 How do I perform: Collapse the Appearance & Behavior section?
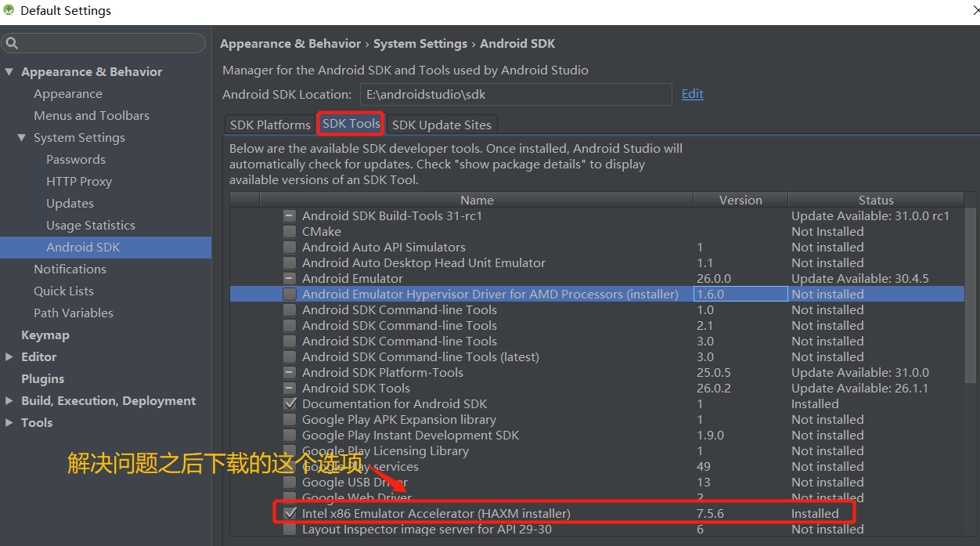[x=9, y=71]
